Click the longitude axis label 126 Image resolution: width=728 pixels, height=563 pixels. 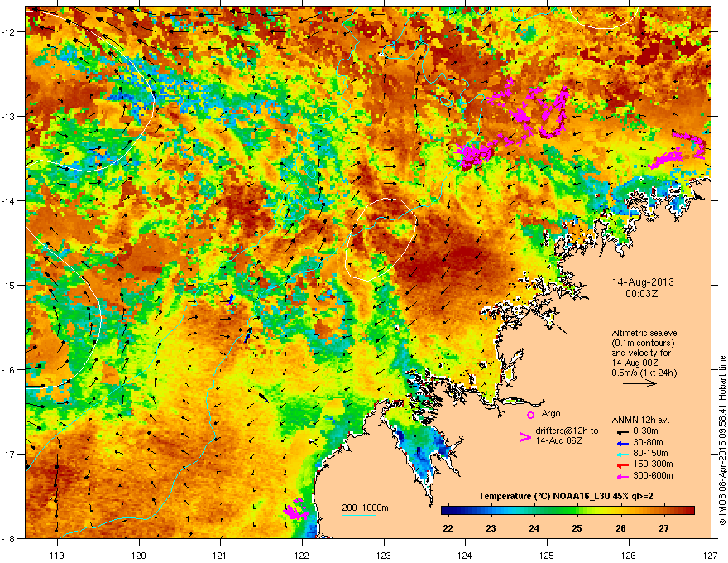629,556
